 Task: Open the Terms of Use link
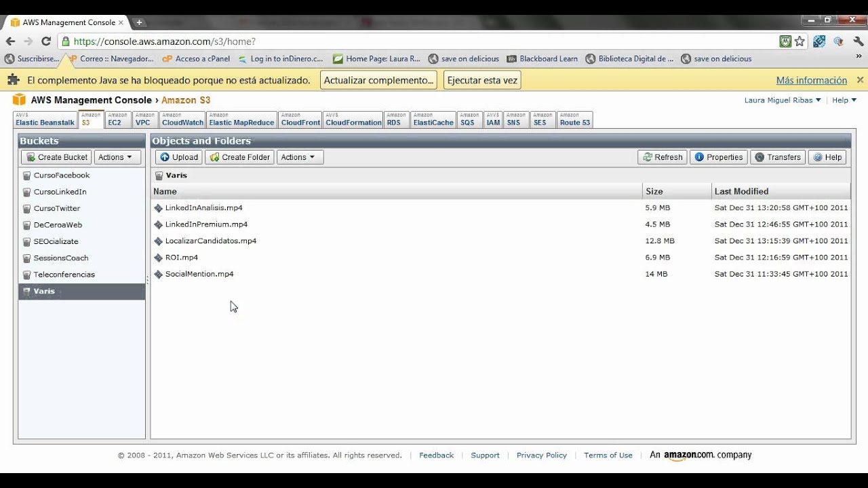pyautogui.click(x=608, y=455)
